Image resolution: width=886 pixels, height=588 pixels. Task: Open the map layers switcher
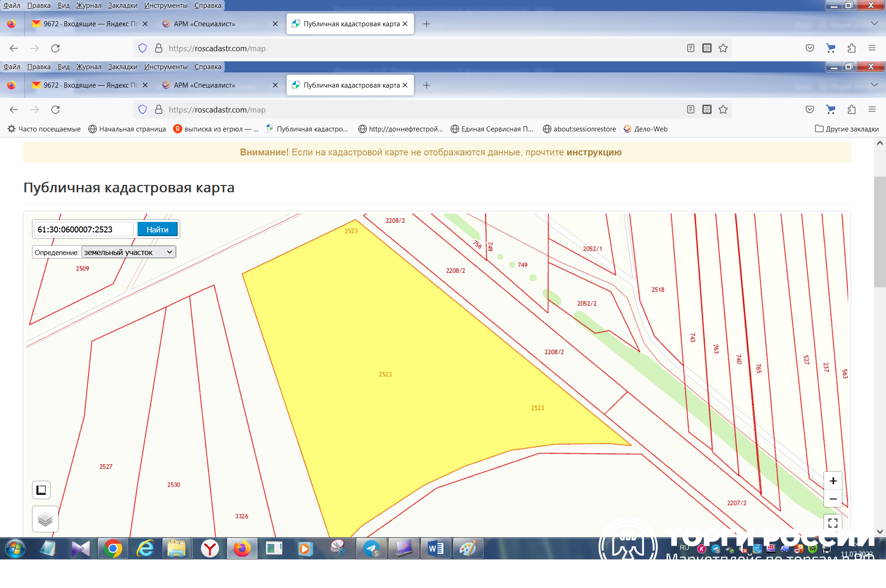click(45, 519)
